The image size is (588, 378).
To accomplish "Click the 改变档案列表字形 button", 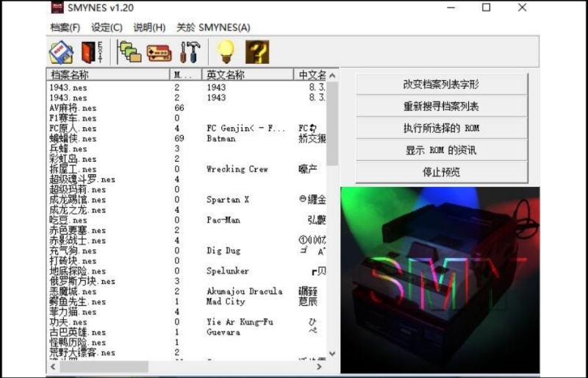I will (x=442, y=85).
